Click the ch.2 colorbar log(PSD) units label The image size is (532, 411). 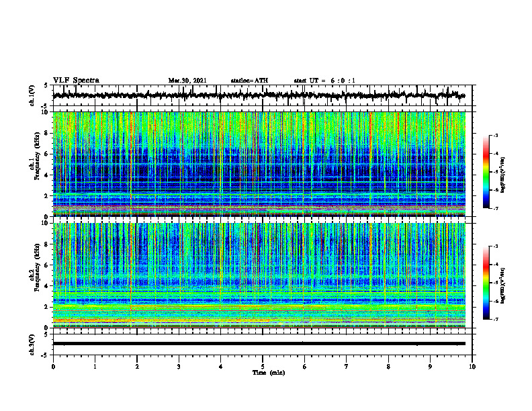click(x=503, y=286)
